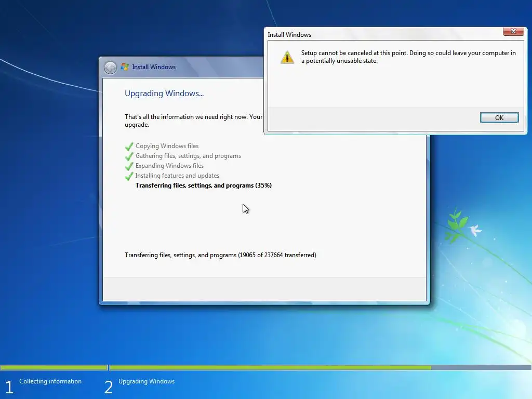The image size is (532, 399).
Task: Click OK in the warning dialog
Action: coord(499,117)
